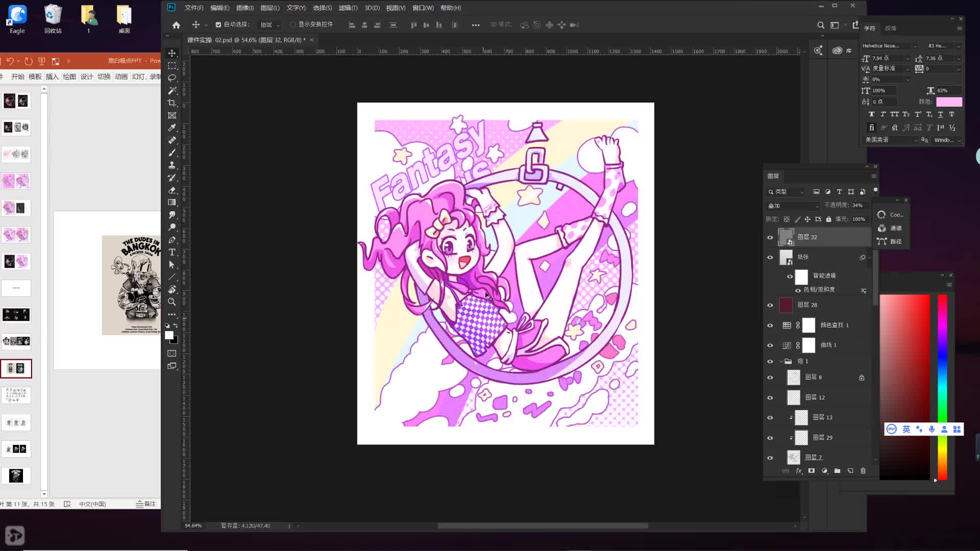This screenshot has width=980, height=551.
Task: Toggle visibility of 图层 28
Action: pos(770,305)
